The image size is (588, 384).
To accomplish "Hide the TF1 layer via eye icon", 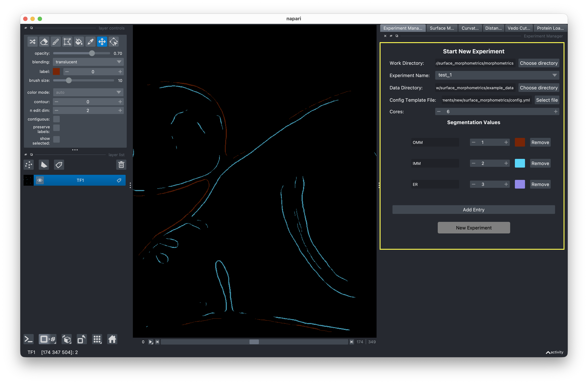I will pos(40,180).
